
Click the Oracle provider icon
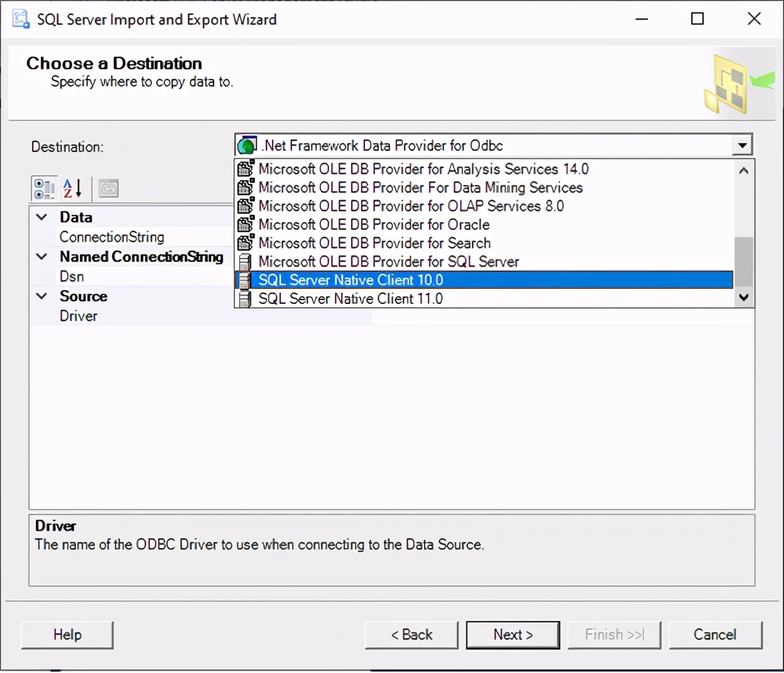(246, 224)
